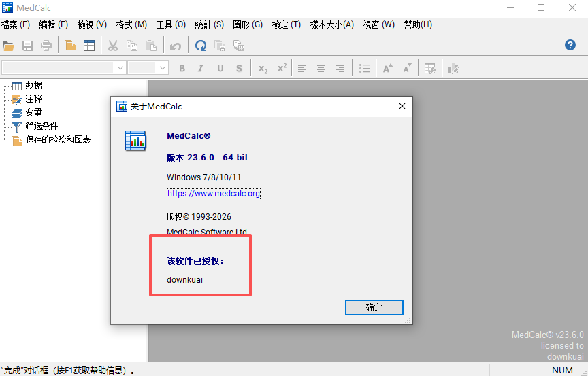Screen dimensions: 588x376
Task: Click the downkuai licensee name in dialog
Action: 184,279
